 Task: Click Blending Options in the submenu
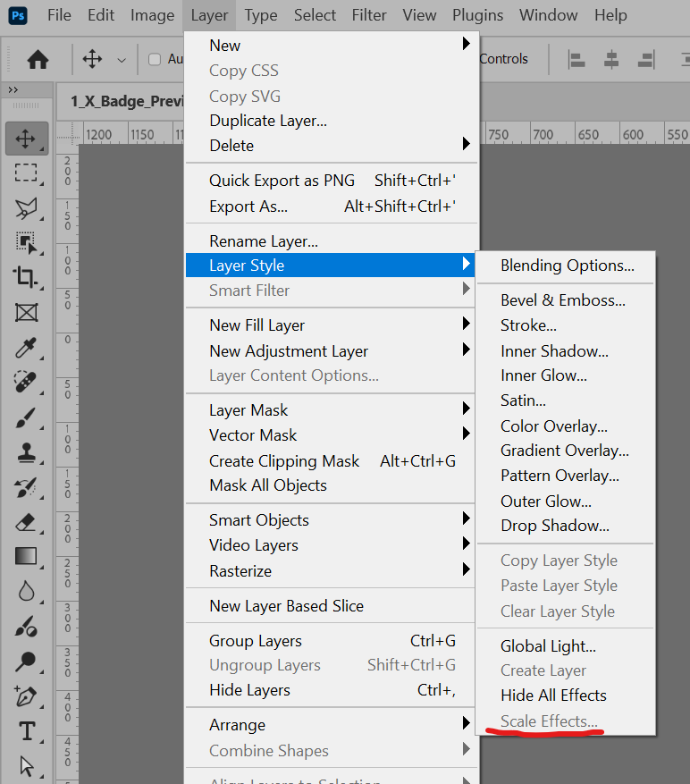[x=567, y=266]
